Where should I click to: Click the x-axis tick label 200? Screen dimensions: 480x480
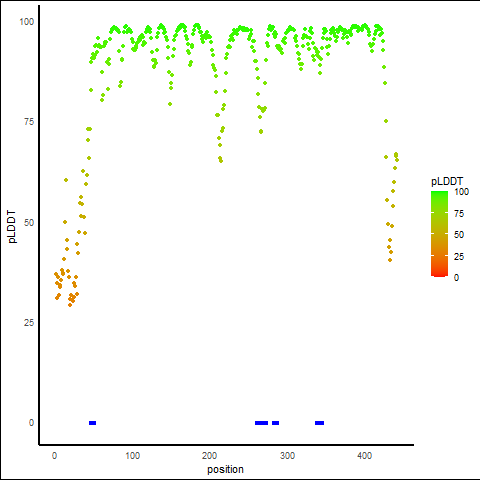tap(209, 456)
